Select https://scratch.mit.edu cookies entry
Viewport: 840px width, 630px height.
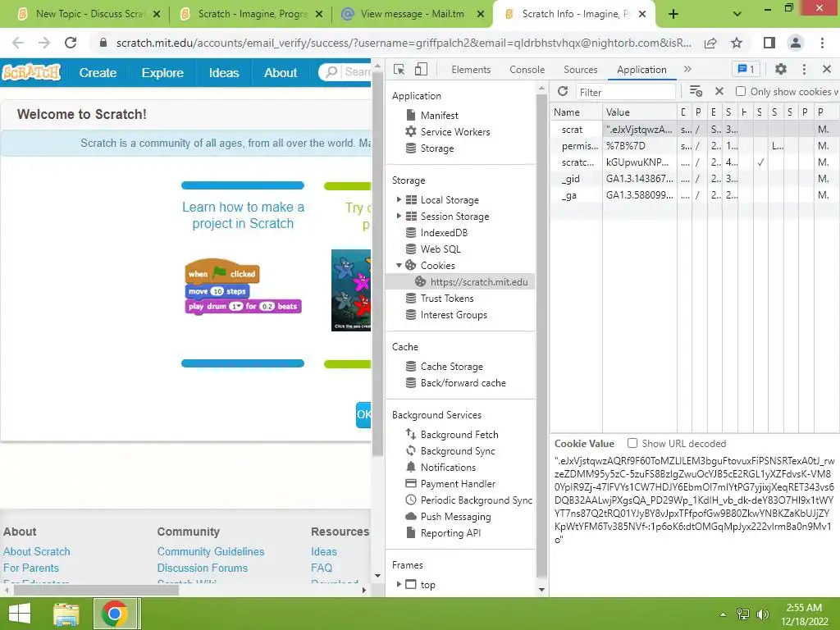click(x=461, y=282)
